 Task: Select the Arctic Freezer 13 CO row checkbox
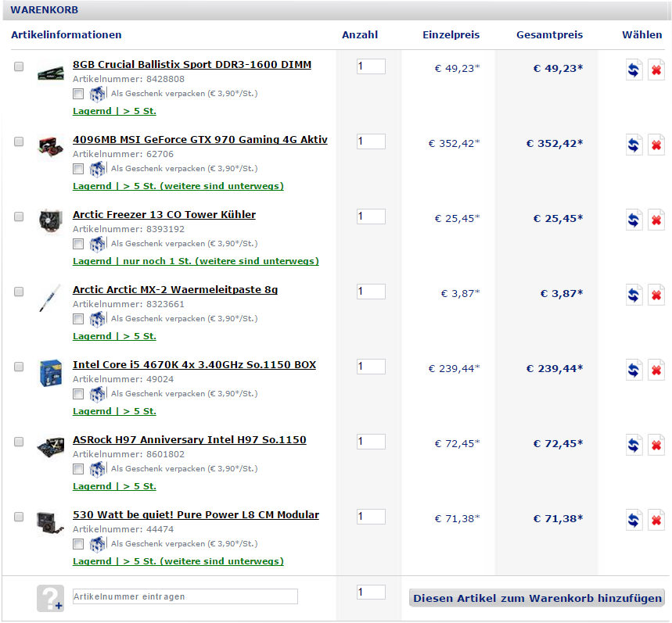19,217
